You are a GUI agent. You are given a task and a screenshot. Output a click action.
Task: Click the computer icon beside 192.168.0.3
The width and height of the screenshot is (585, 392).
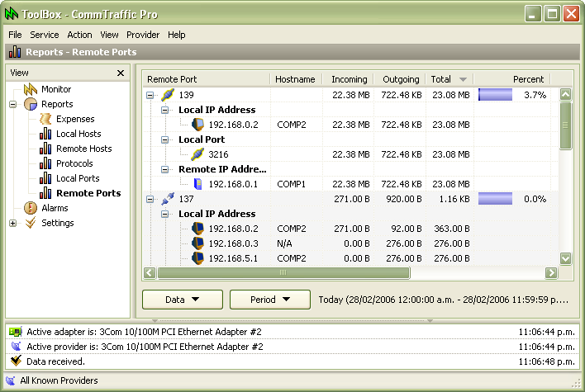coord(197,243)
